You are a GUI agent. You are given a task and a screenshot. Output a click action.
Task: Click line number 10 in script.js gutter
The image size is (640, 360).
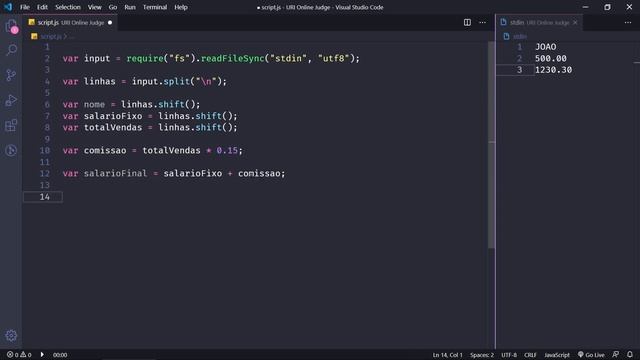click(45, 151)
